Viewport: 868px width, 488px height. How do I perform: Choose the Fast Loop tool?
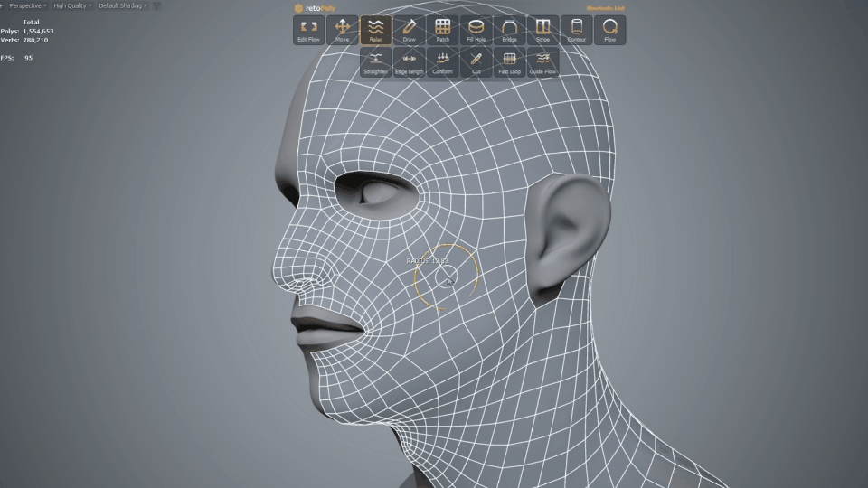tap(509, 62)
